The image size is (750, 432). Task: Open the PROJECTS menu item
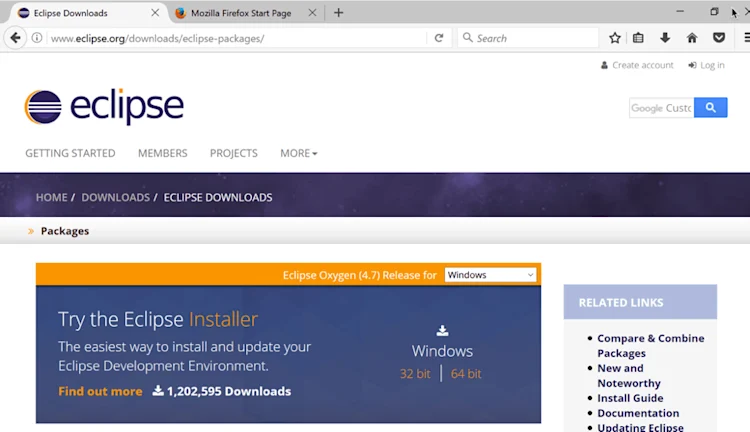[x=233, y=153]
